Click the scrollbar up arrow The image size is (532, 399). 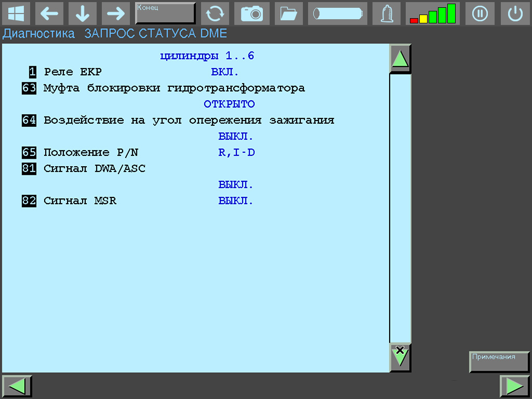tap(400, 58)
